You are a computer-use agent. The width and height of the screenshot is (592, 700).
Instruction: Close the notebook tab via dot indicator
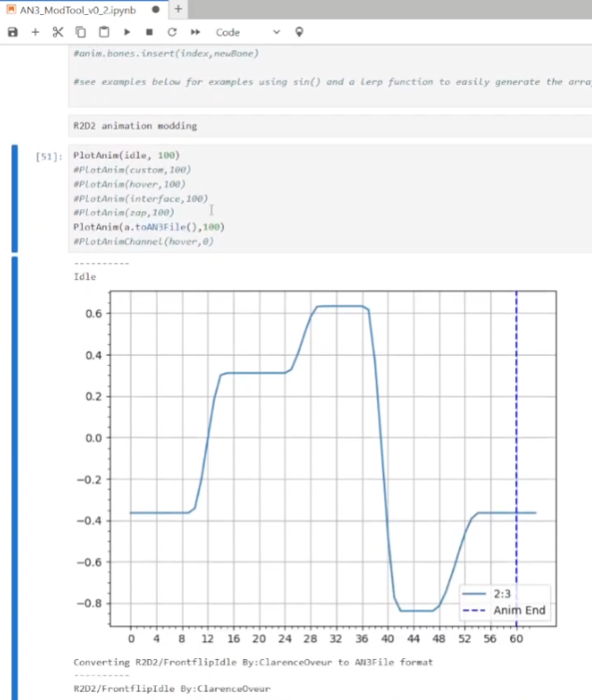[153, 8]
